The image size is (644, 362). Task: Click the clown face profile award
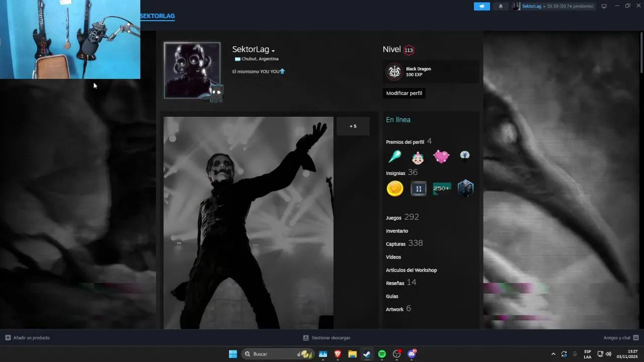tap(418, 157)
